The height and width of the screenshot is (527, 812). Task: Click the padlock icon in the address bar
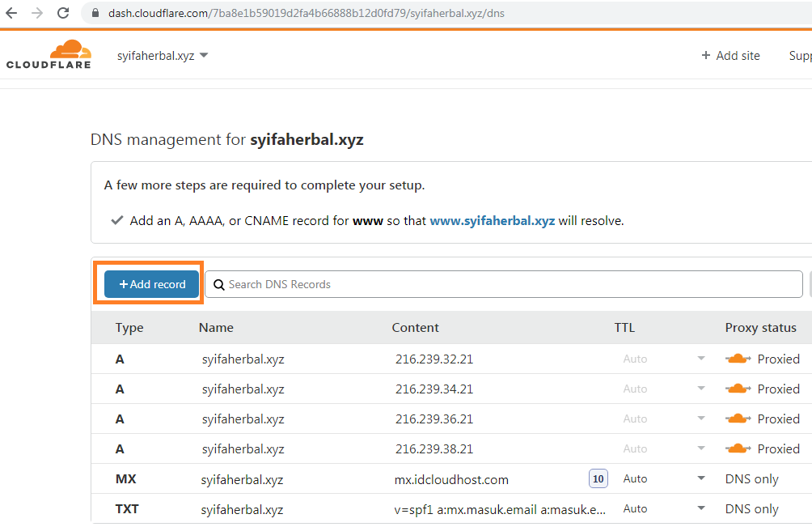(95, 13)
